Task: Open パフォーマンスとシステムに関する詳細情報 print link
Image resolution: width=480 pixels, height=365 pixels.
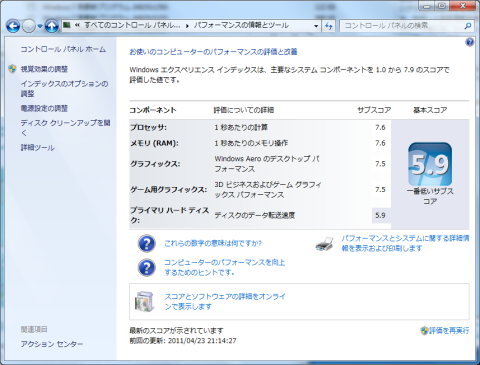Action: tap(405, 243)
